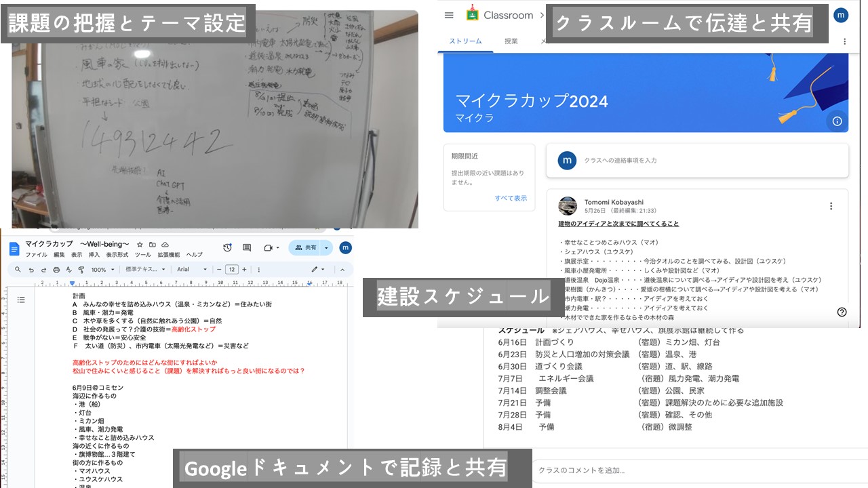Open the Arial font dropdown
Viewport: 868px width, 488px height.
(x=192, y=270)
